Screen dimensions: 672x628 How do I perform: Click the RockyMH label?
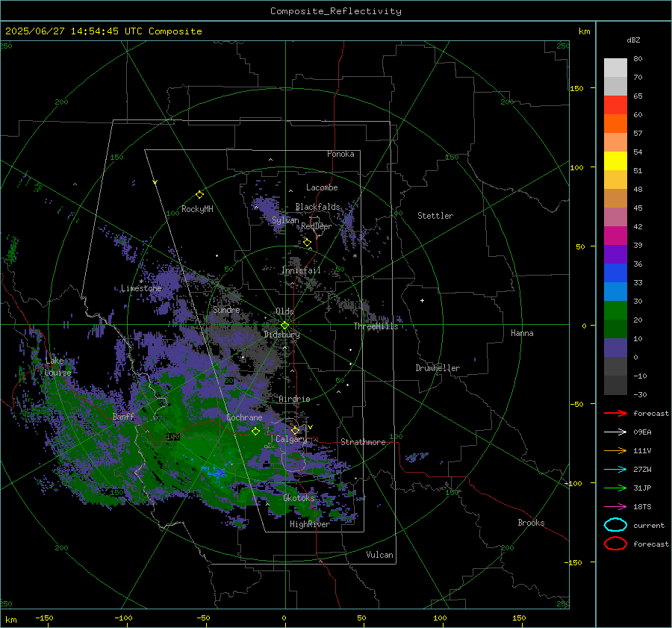point(197,209)
